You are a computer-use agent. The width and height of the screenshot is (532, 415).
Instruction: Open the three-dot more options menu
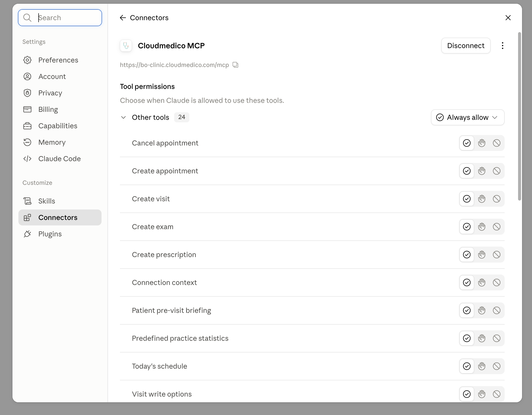(x=502, y=46)
